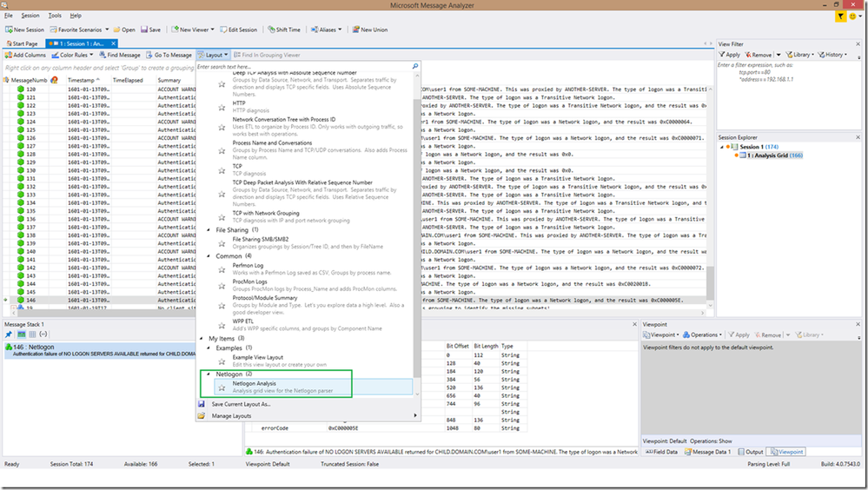The height and width of the screenshot is (490, 868).
Task: Click the Go To Message button
Action: point(169,55)
